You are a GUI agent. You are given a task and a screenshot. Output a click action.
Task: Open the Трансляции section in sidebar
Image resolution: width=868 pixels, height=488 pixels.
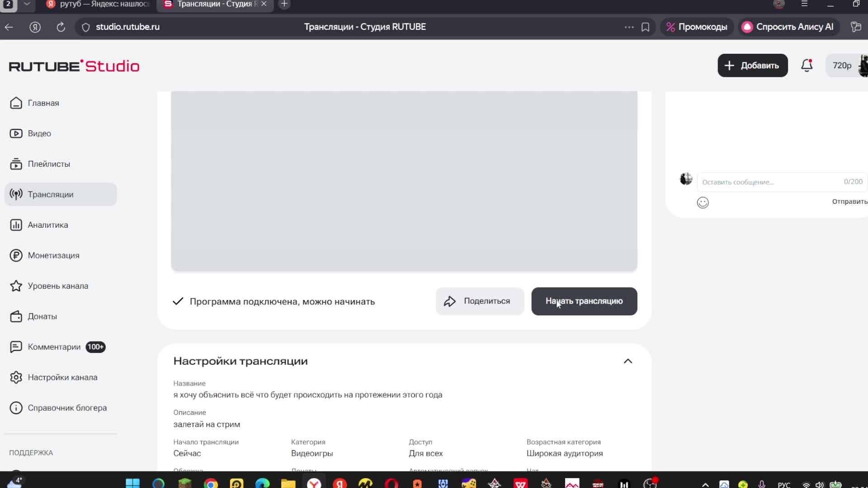[50, 194]
